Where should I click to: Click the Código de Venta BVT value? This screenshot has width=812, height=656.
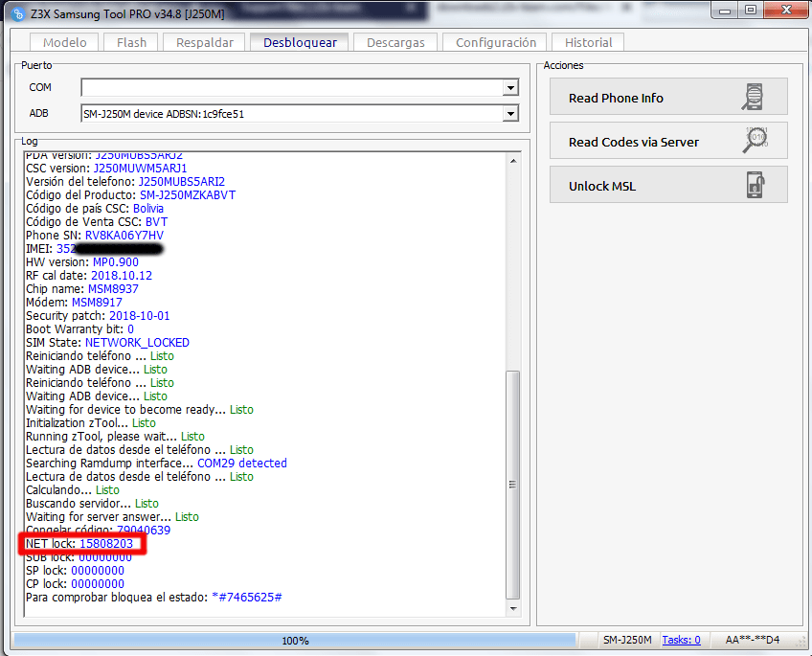pos(156,222)
